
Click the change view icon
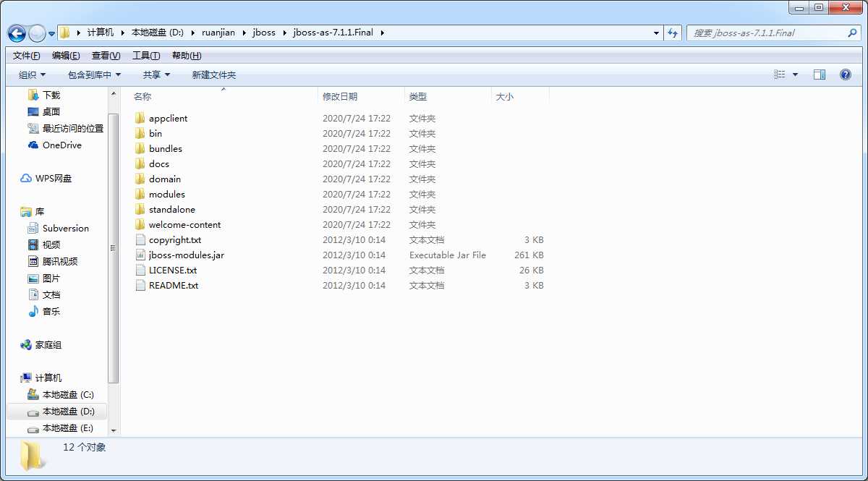coord(780,75)
